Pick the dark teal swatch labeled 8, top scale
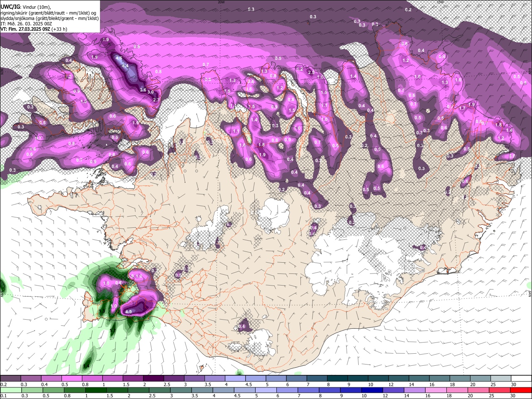The image size is (532, 399). [337, 379]
